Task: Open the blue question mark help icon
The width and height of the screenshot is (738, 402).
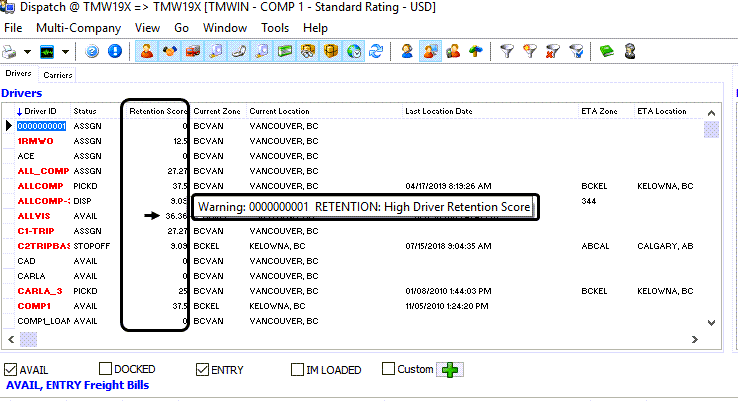Action: click(x=92, y=51)
